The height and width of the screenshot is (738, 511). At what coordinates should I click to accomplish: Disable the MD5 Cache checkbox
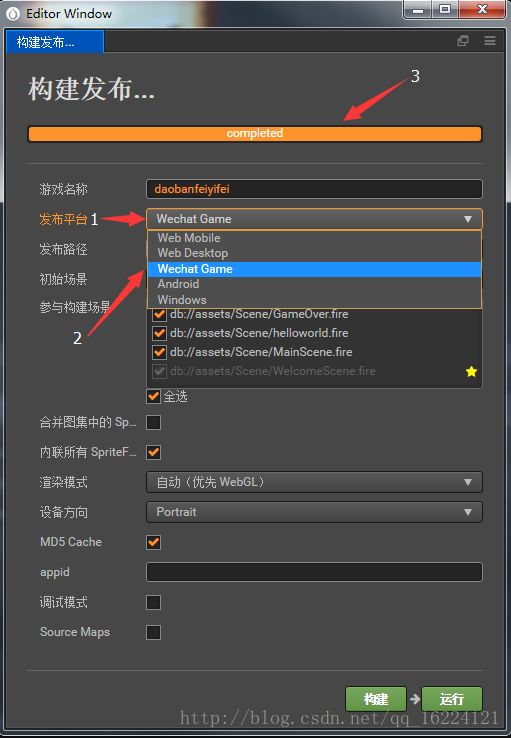click(153, 542)
